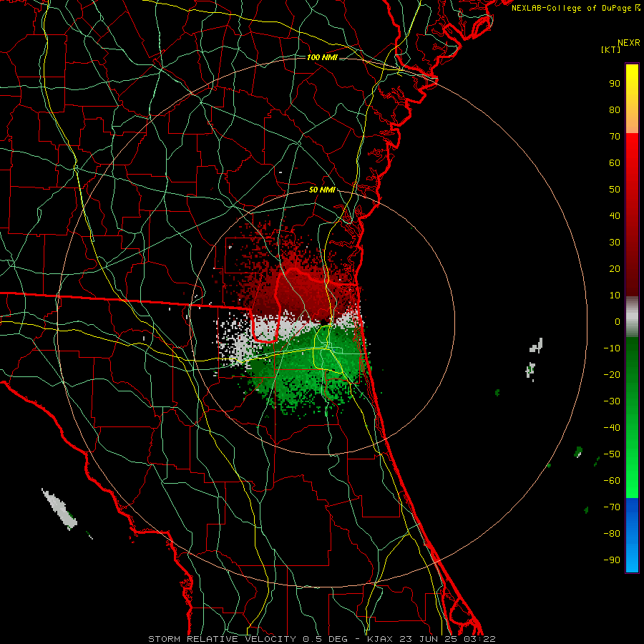Image resolution: width=644 pixels, height=644 pixels.
Task: Click the gray elongated echo near the southwest coast
Action: (x=59, y=509)
